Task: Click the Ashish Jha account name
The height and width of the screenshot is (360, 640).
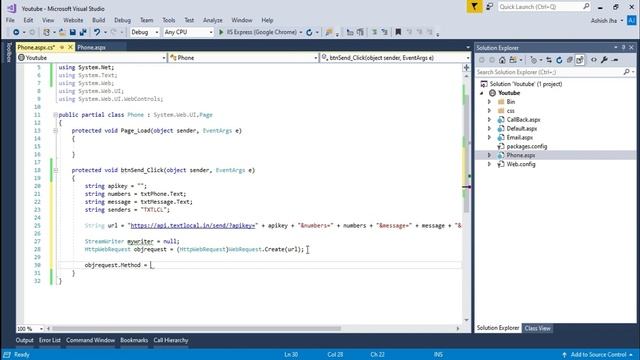Action: [604, 20]
